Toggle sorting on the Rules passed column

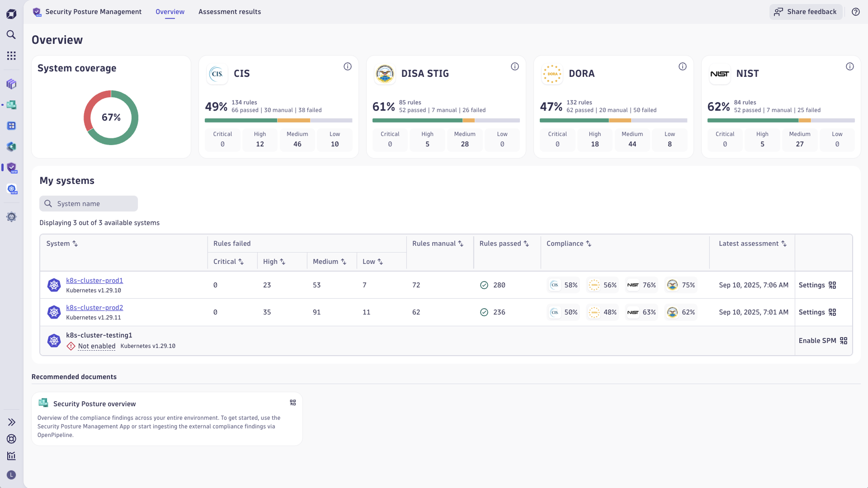[x=526, y=244]
